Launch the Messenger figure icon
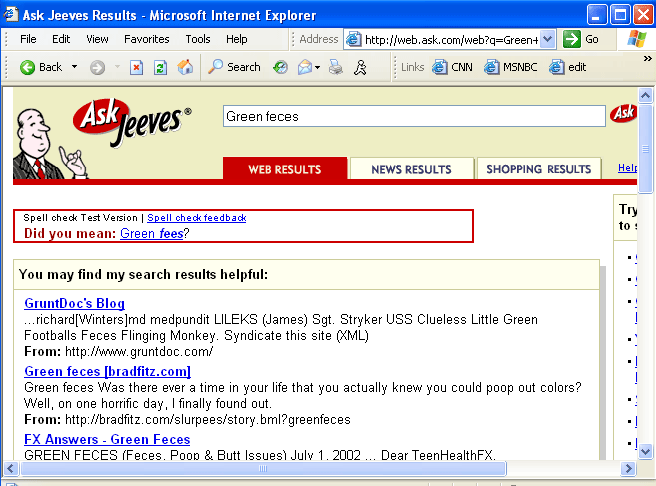 pyautogui.click(x=360, y=67)
